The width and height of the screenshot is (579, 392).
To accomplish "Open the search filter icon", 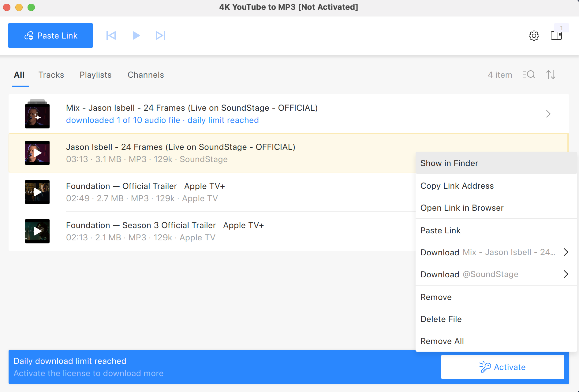I will click(x=529, y=75).
